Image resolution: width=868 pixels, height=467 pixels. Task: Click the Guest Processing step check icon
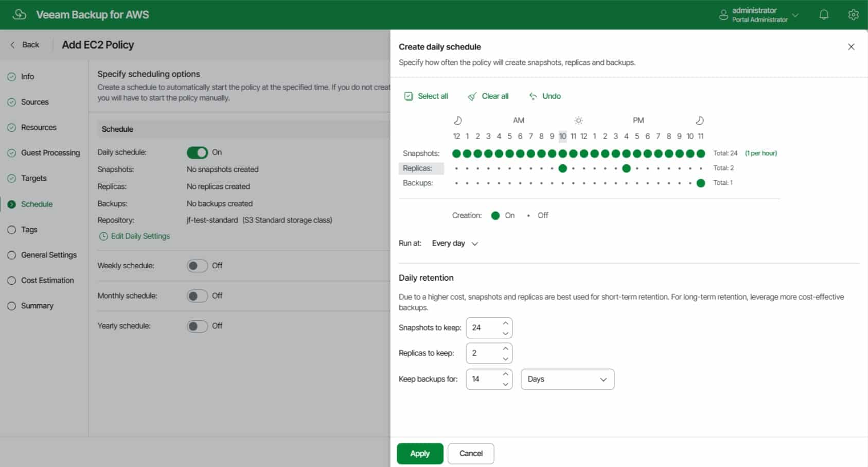(x=12, y=153)
